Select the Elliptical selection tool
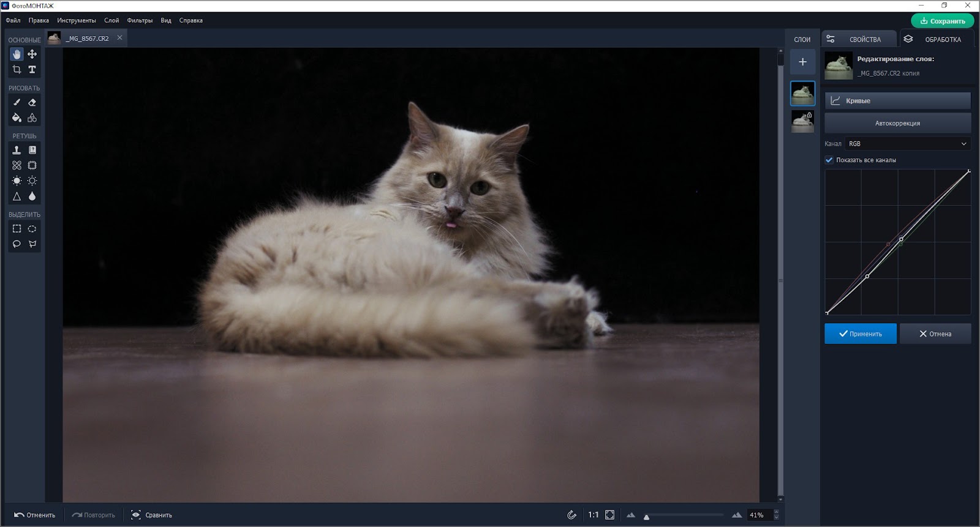Screen dimensions: 980x527 [x=32, y=229]
